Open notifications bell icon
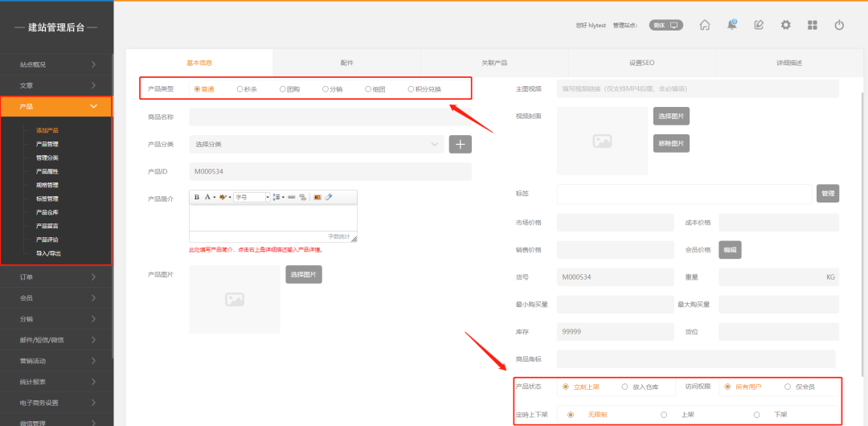868x426 pixels. [x=731, y=25]
